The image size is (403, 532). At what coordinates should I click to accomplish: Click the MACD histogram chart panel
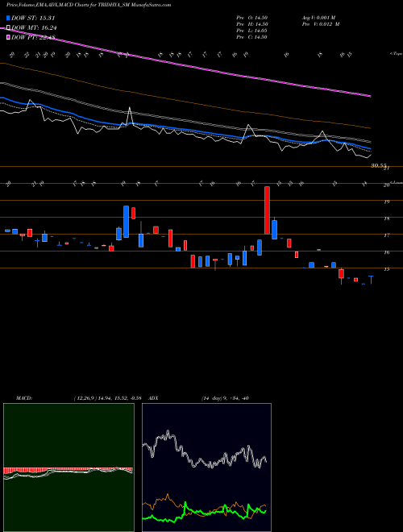pos(69,468)
